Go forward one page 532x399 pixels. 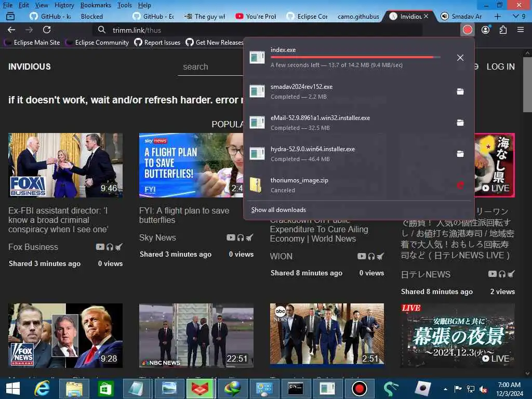coord(29,30)
